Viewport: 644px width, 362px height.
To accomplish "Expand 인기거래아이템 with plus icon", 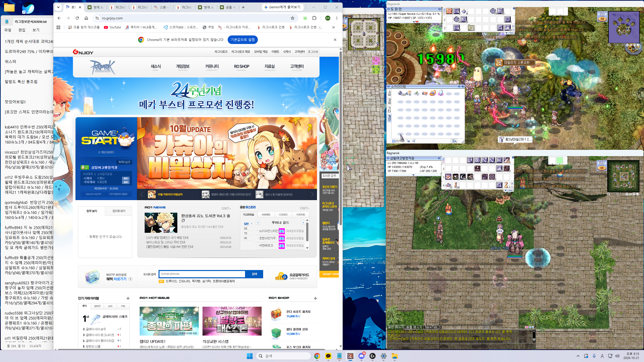I will pyautogui.click(x=128, y=298).
